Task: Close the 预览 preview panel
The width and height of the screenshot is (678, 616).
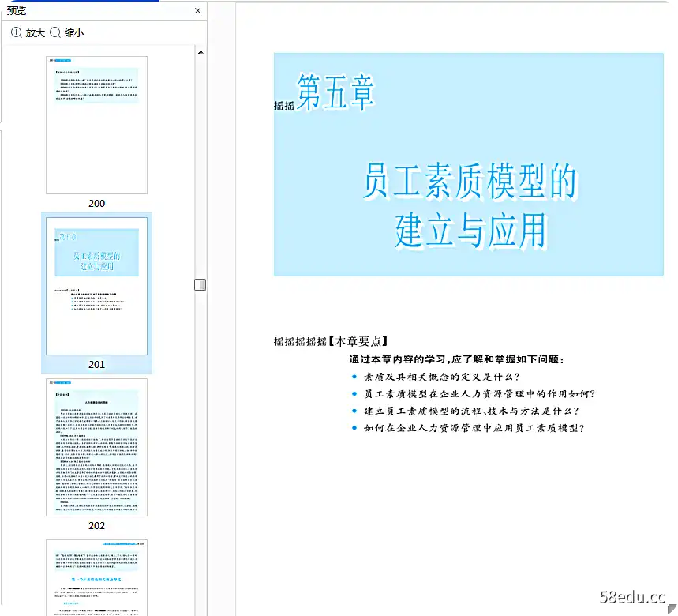Action: (197, 10)
